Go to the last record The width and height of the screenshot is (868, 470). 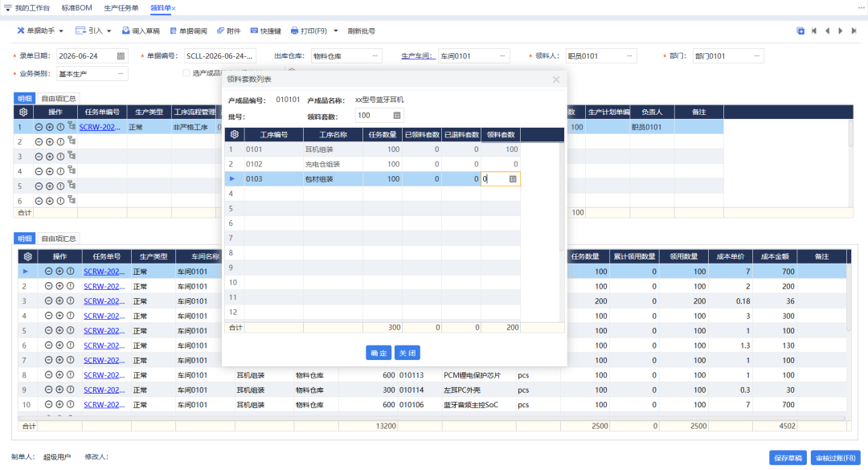(x=854, y=31)
